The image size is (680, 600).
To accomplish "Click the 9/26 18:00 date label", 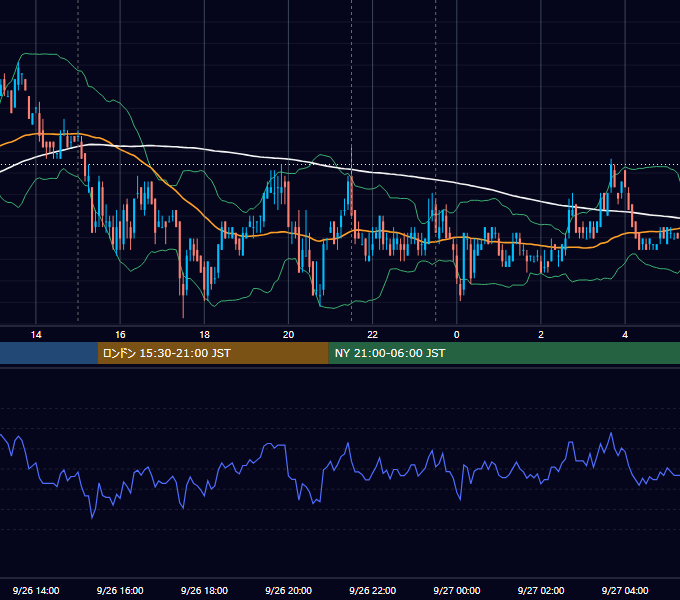I will pyautogui.click(x=204, y=590).
